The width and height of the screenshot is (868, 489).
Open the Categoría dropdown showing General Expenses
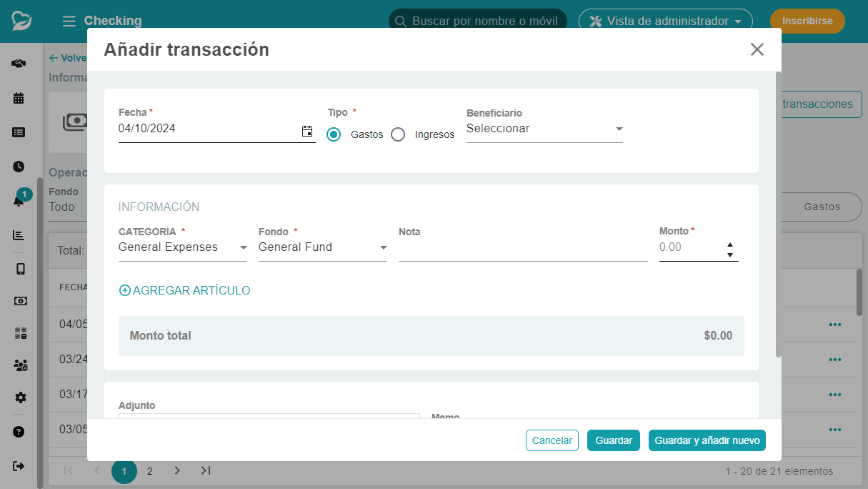pos(183,247)
